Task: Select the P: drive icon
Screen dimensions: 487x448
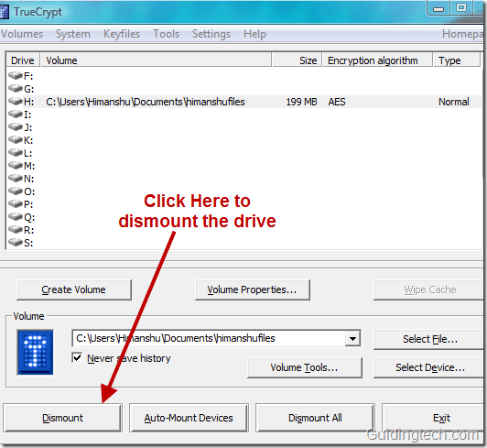Action: (16, 204)
